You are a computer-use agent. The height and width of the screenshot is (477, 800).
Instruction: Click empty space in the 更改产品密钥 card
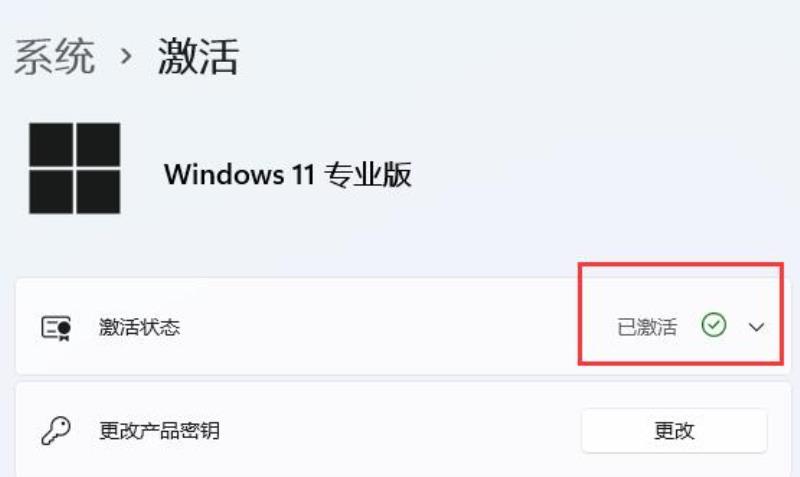click(x=398, y=431)
